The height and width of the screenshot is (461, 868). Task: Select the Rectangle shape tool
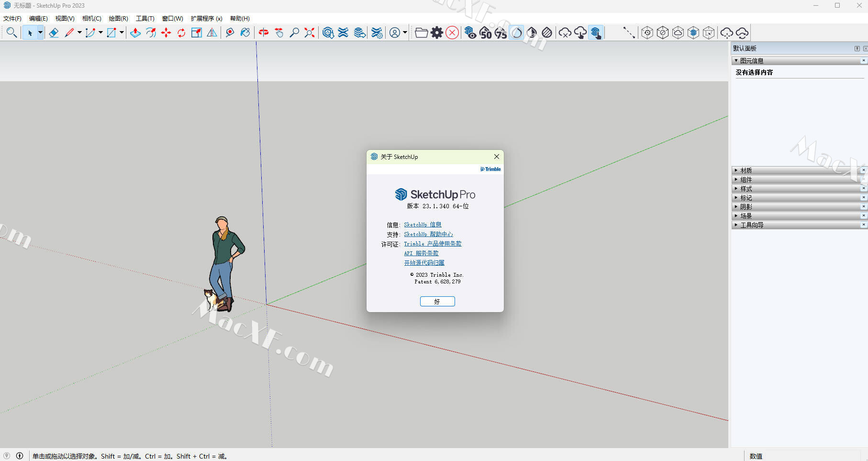click(111, 33)
